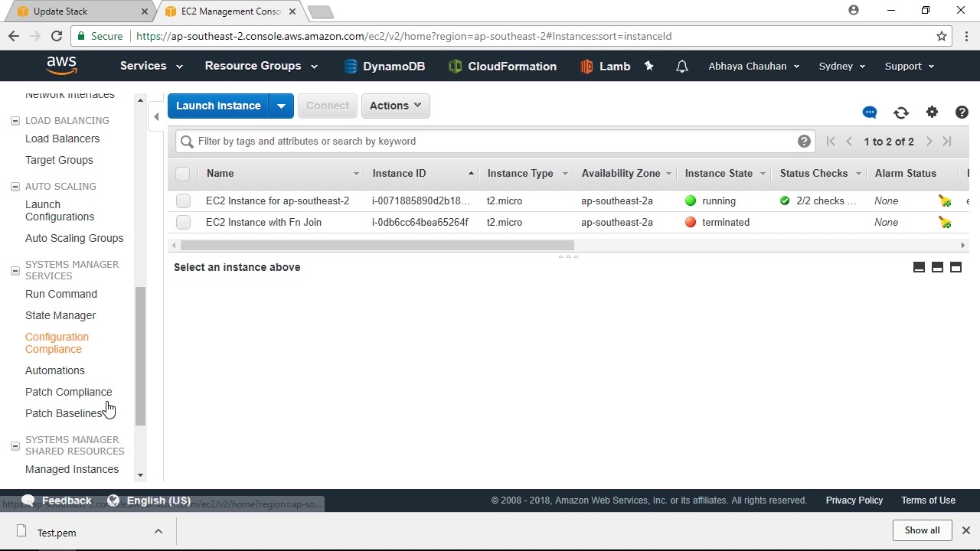Maximize the details pane layout icon
The image size is (980, 551).
[955, 267]
